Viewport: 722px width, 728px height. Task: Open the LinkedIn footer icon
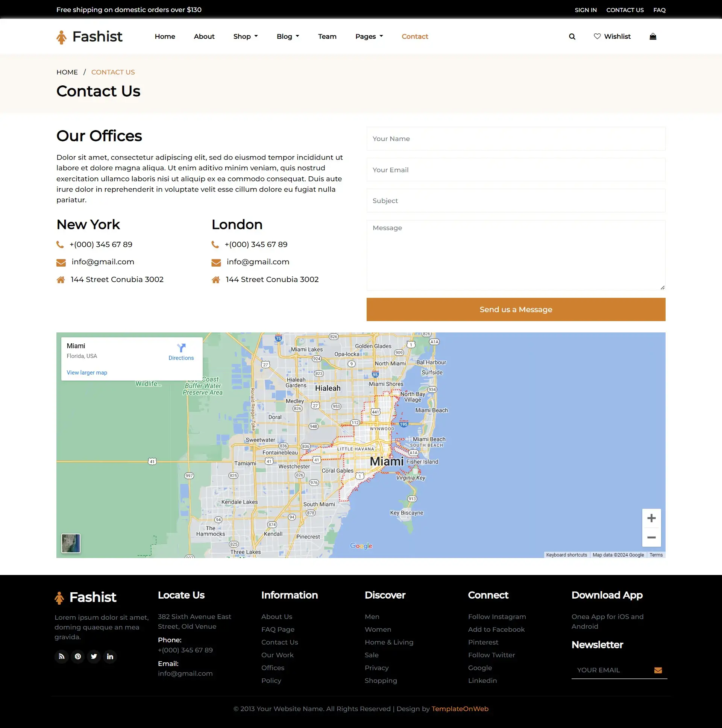coord(110,657)
